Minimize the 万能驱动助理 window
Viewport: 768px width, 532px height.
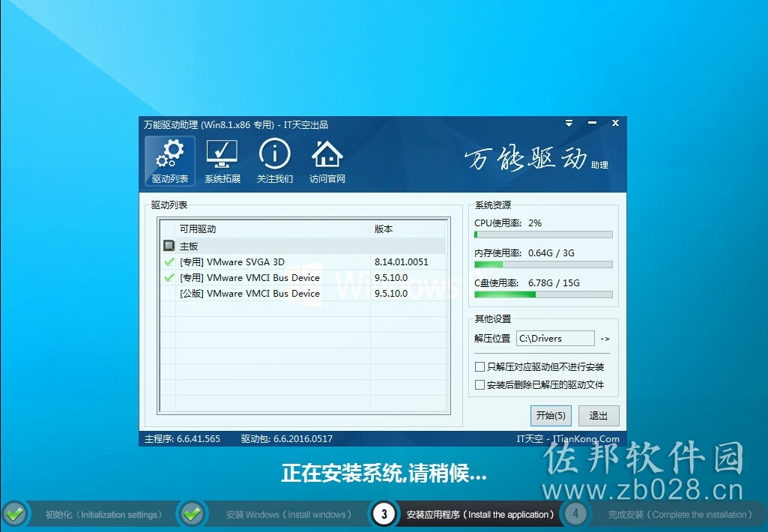[592, 123]
